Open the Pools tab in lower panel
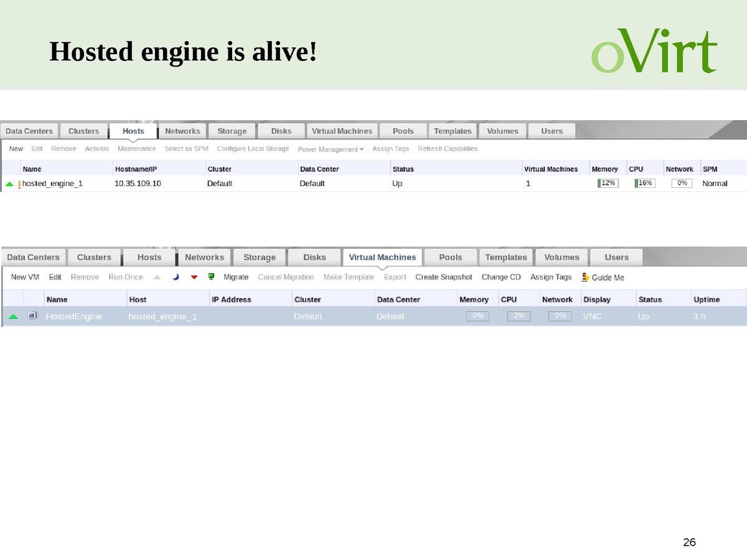 [x=450, y=258]
